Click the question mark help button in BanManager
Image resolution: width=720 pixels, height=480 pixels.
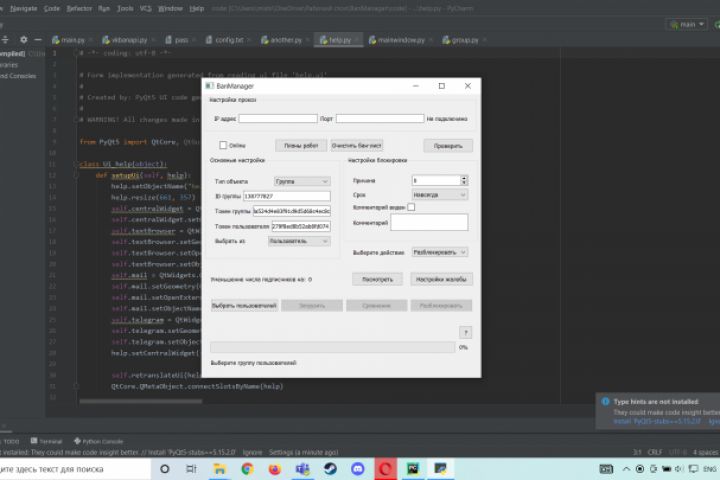[465, 333]
